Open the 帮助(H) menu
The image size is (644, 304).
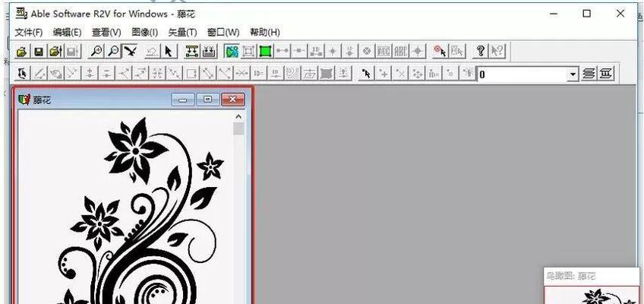click(x=265, y=32)
